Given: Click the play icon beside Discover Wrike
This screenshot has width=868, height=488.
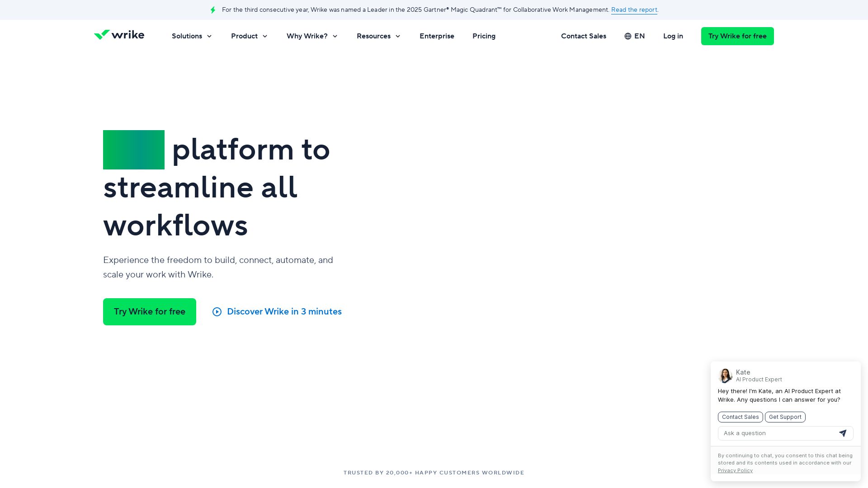Looking at the screenshot, I should 217,312.
